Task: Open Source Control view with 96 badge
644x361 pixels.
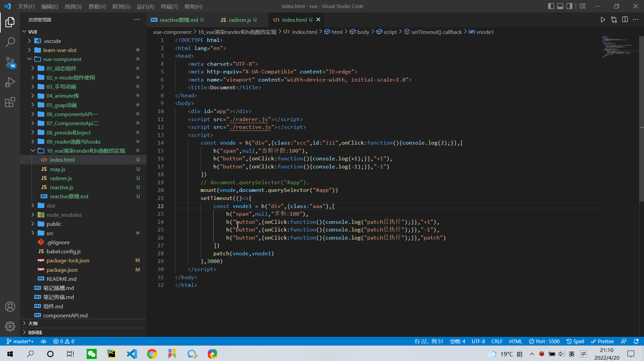Action: tap(10, 62)
